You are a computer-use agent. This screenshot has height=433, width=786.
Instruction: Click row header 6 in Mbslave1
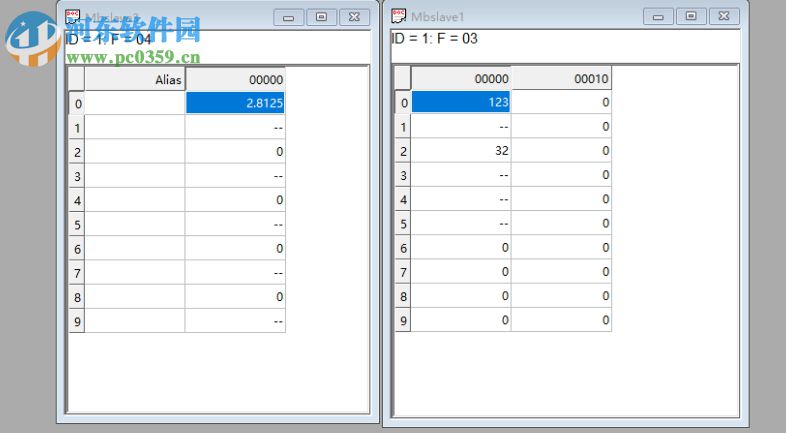point(403,248)
